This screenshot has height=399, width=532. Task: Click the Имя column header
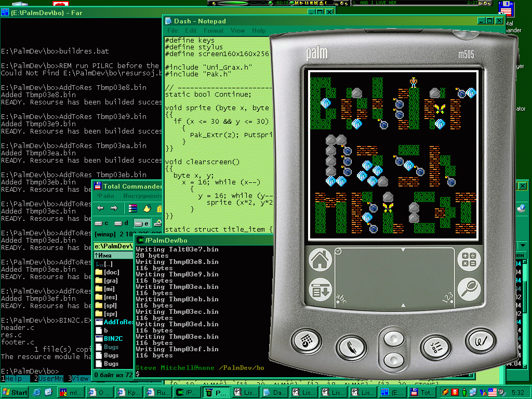tap(114, 255)
